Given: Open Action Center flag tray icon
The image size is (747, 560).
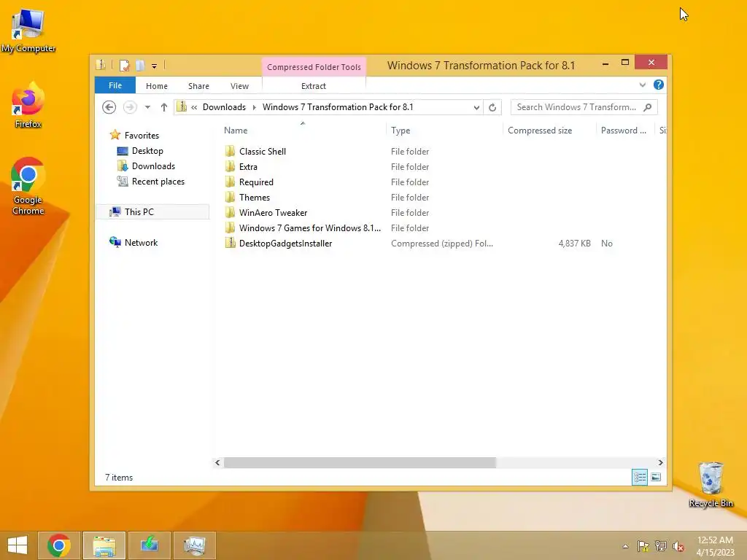Looking at the screenshot, I should tap(643, 546).
